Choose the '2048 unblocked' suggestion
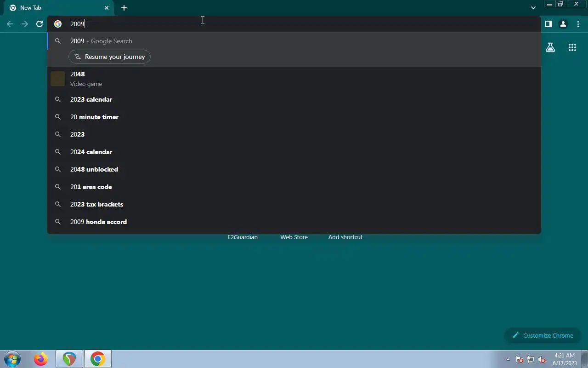 294,169
